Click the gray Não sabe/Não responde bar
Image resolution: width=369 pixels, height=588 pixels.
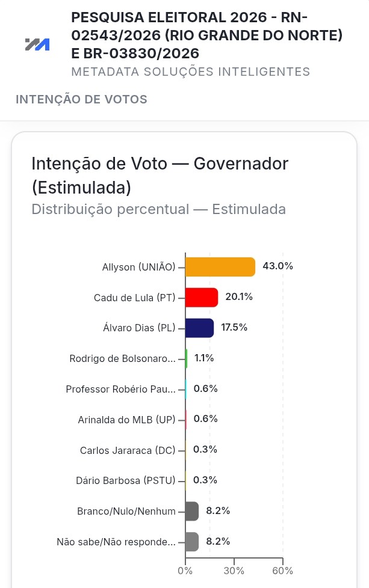coord(192,542)
